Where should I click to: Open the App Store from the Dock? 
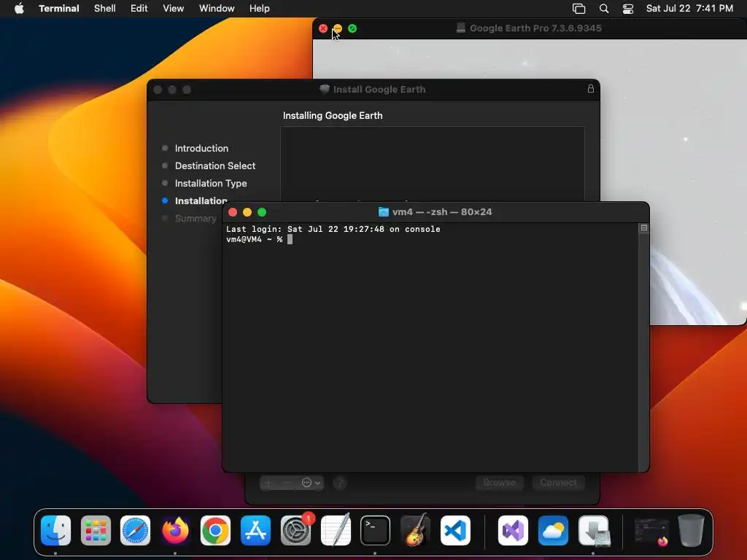tap(255, 531)
